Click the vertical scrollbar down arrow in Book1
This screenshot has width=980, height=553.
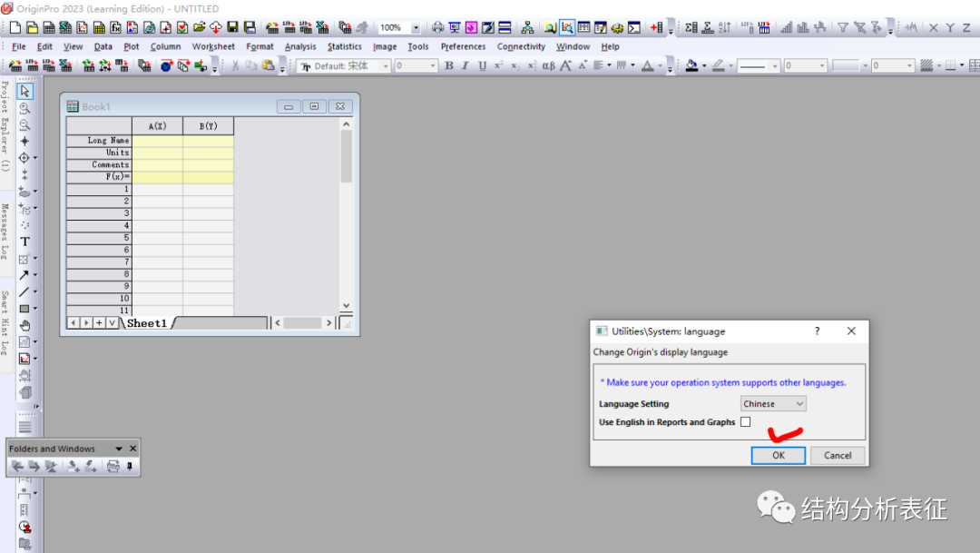pos(347,305)
